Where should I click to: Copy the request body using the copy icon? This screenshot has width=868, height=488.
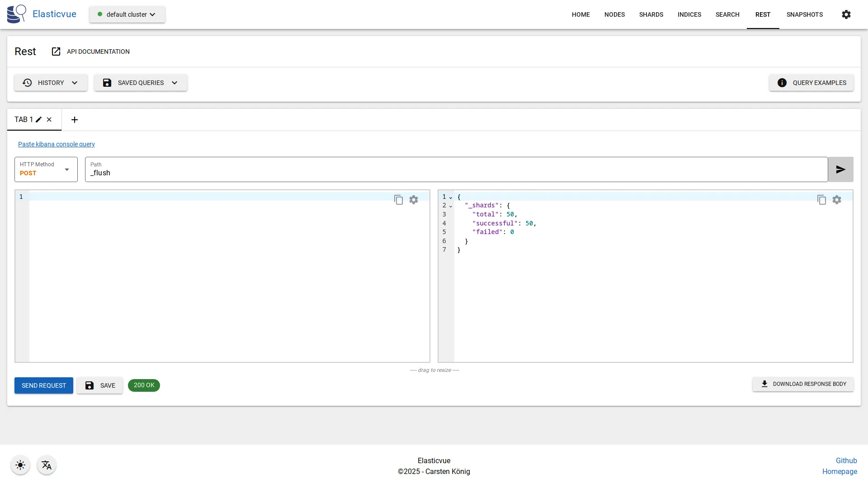[398, 199]
